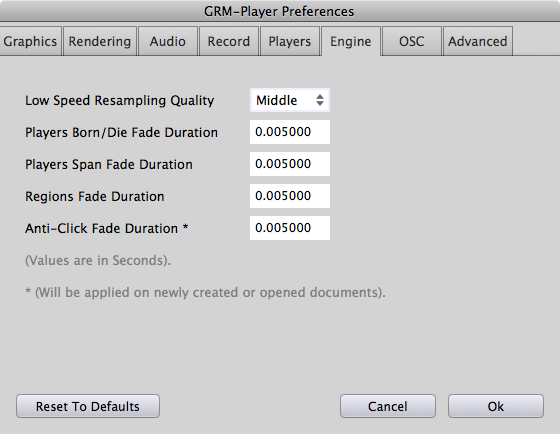Click the Middle dropdown stepper arrows
Screen dimensions: 560x434
[320, 100]
